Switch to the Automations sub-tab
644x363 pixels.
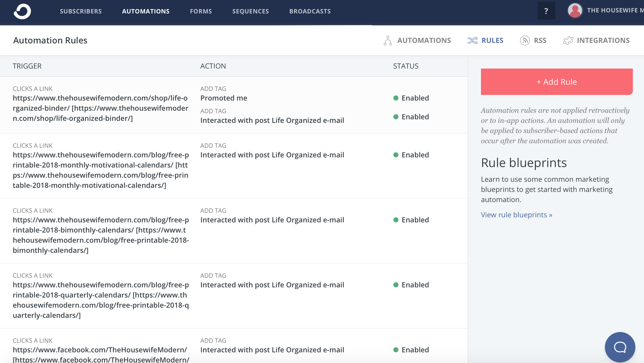(424, 41)
